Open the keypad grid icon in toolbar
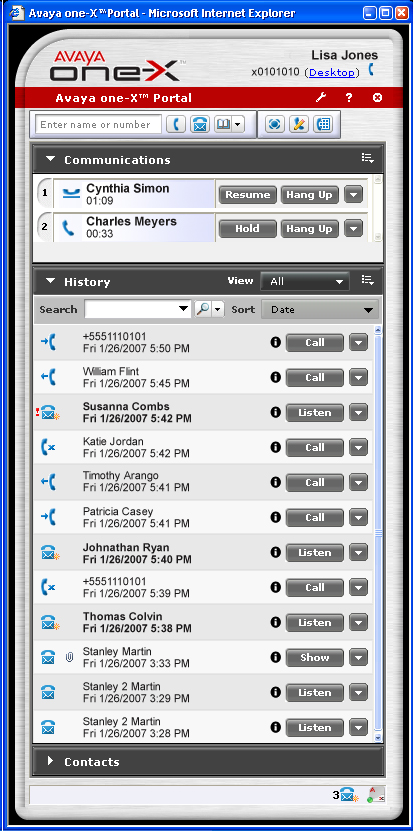 (x=323, y=125)
